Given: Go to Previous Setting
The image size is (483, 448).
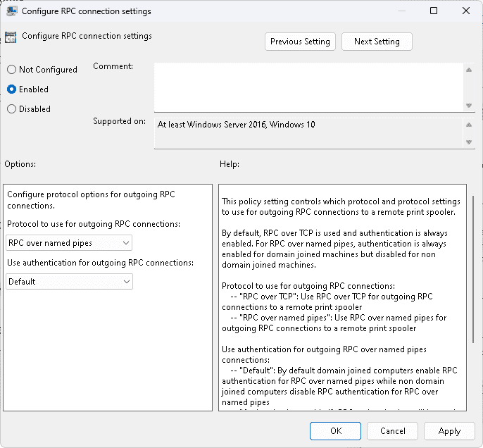Looking at the screenshot, I should [x=300, y=42].
